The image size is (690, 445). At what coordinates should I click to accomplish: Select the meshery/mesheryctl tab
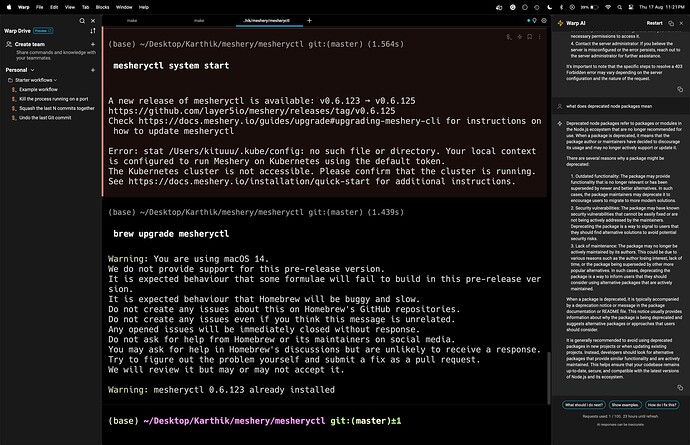click(267, 21)
